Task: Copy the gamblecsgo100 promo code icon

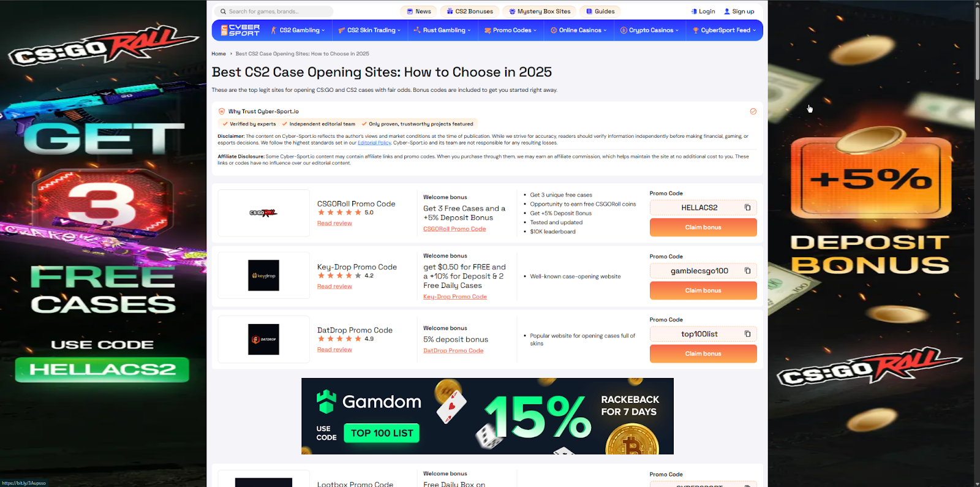Action: [747, 271]
